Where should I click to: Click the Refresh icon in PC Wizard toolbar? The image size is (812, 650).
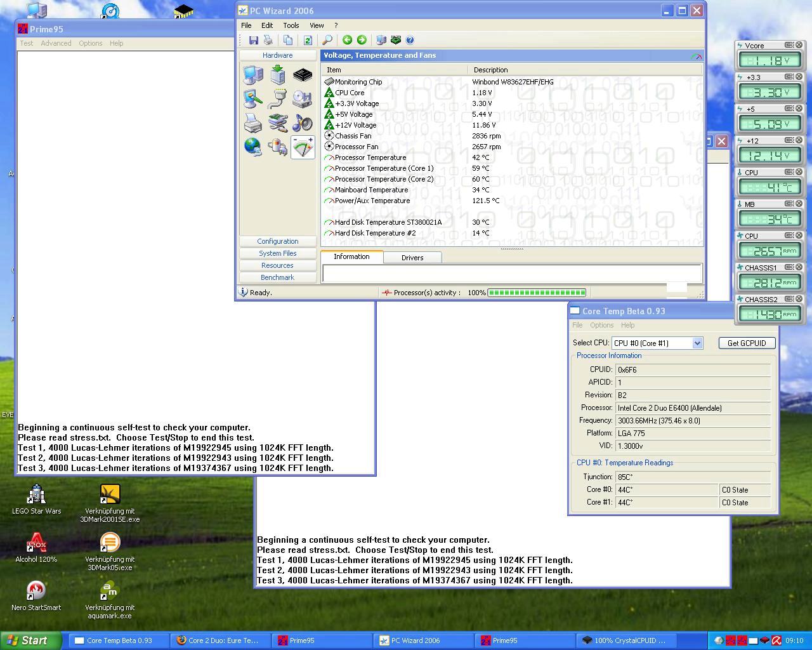(308, 40)
